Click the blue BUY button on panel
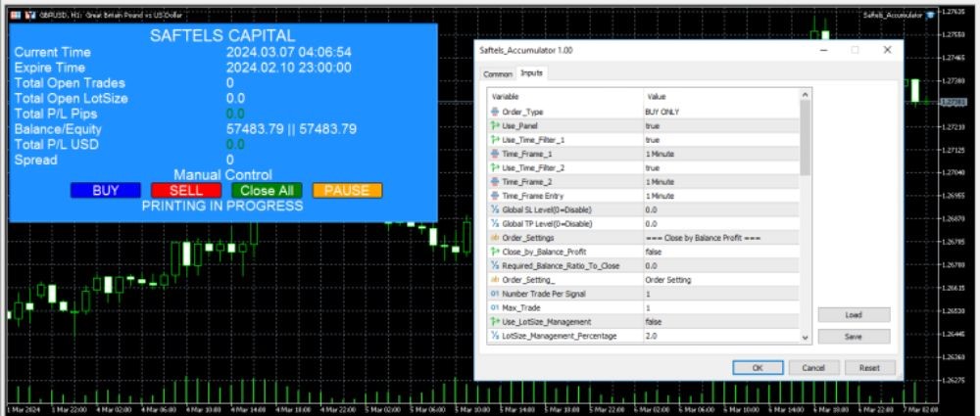 click(105, 191)
